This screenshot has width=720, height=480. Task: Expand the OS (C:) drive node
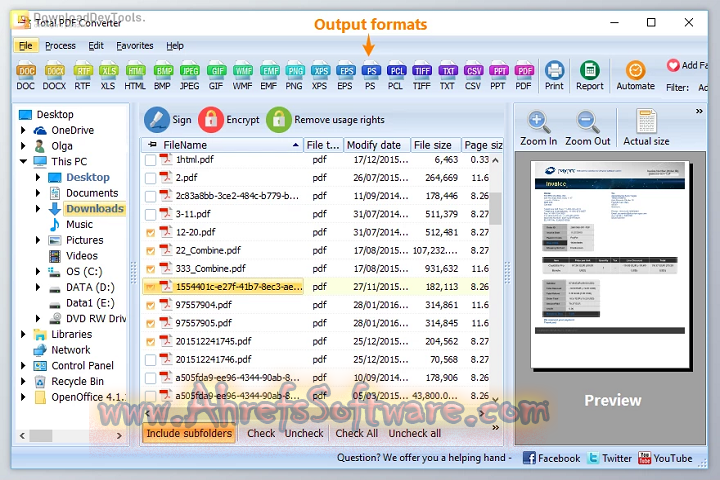(38, 271)
